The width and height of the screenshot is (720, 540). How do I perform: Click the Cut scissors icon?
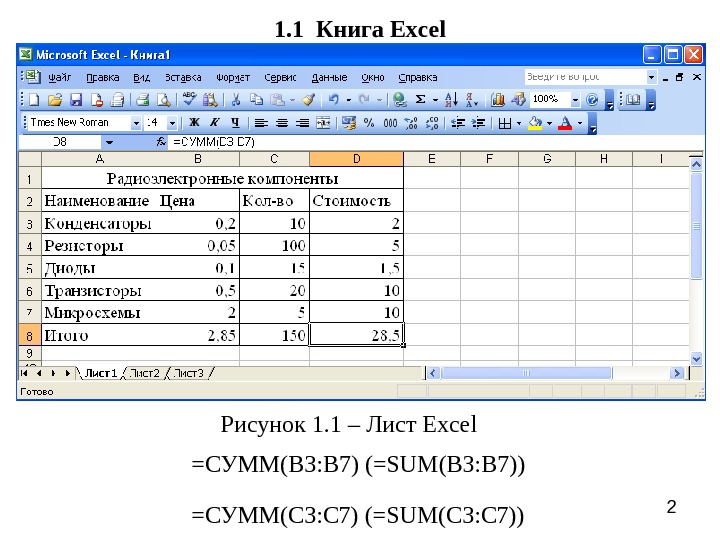coord(236,100)
